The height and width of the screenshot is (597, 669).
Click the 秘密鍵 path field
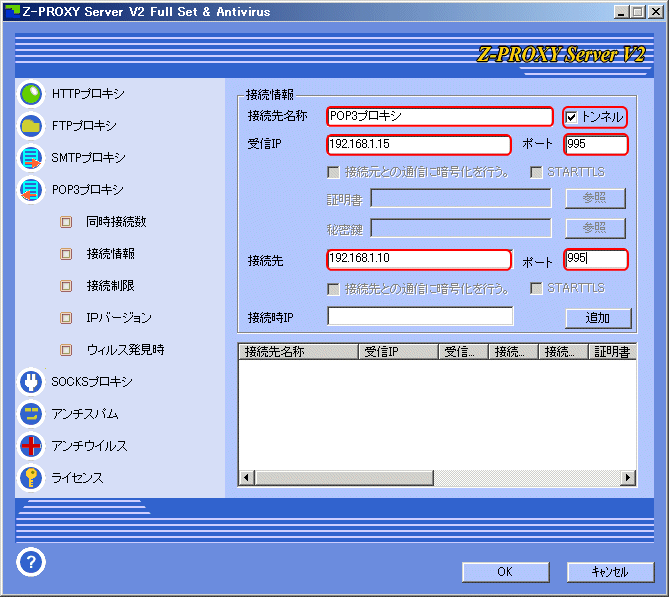460,228
